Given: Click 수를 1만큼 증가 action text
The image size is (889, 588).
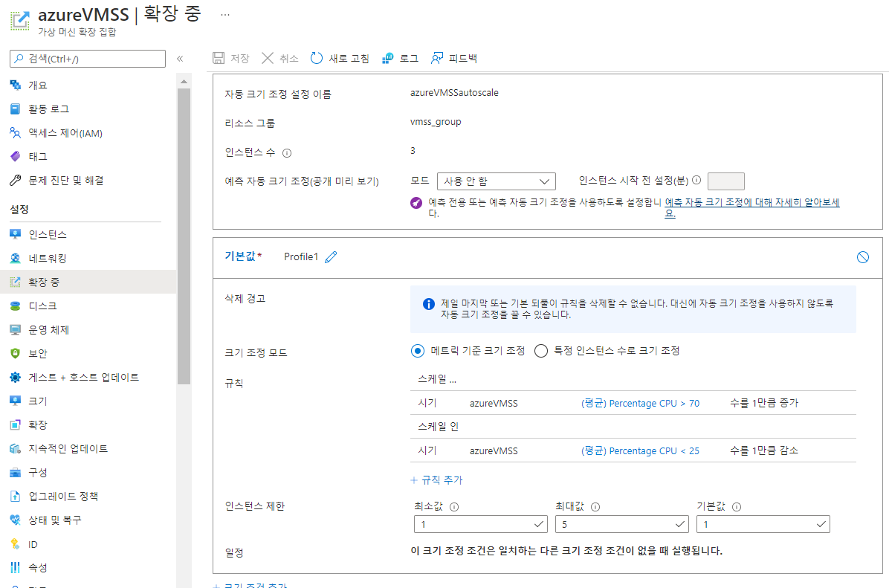Looking at the screenshot, I should (x=763, y=403).
